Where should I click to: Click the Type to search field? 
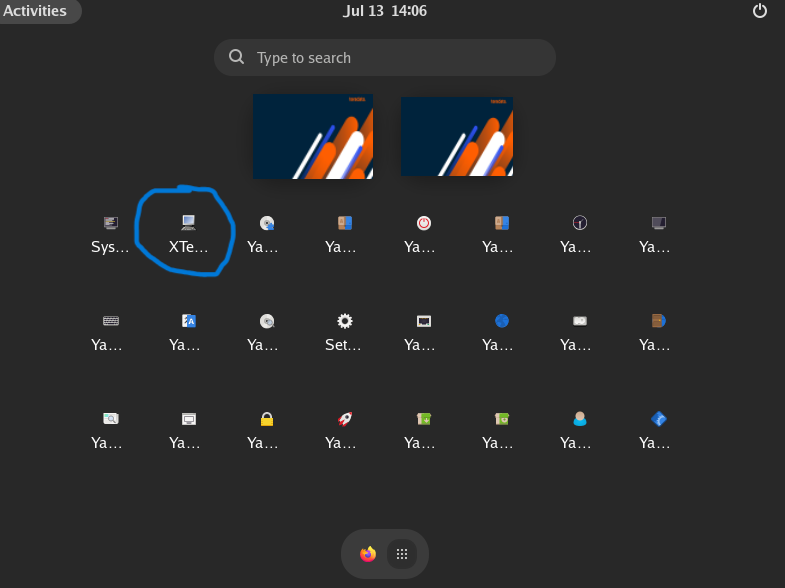(385, 58)
